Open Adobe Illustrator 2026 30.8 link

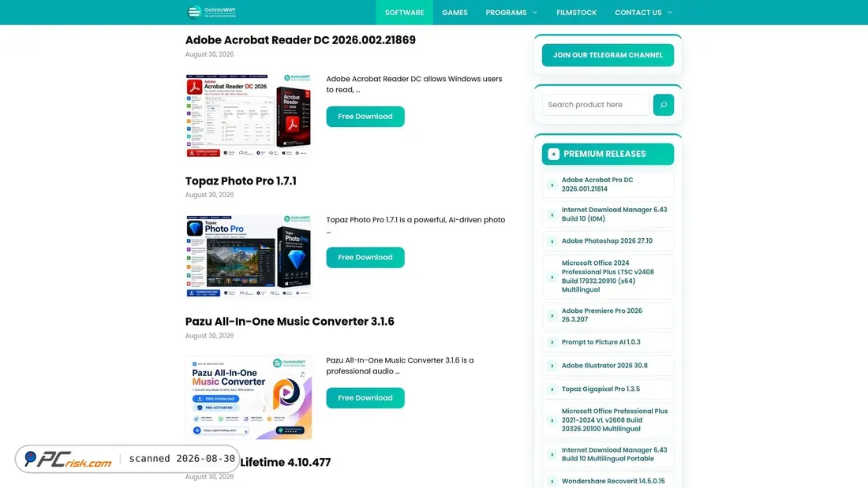[604, 366]
